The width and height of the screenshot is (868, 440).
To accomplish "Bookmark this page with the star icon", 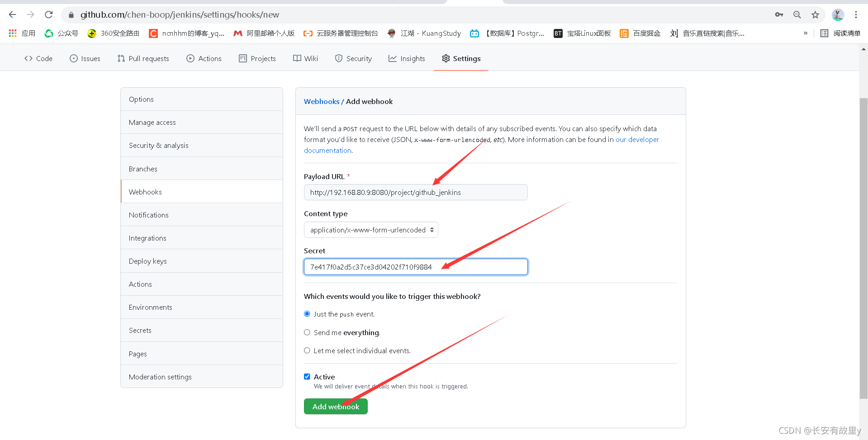I will point(815,15).
